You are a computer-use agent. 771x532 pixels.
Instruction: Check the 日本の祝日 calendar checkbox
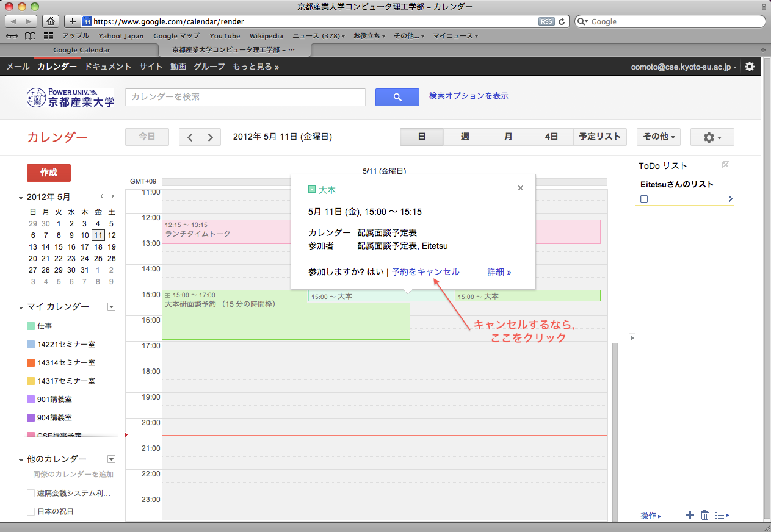pos(31,511)
